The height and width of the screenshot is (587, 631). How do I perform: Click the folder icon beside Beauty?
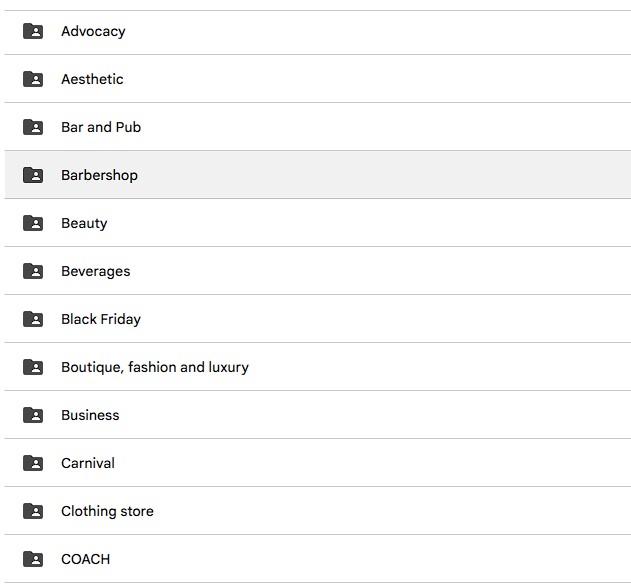[33, 223]
